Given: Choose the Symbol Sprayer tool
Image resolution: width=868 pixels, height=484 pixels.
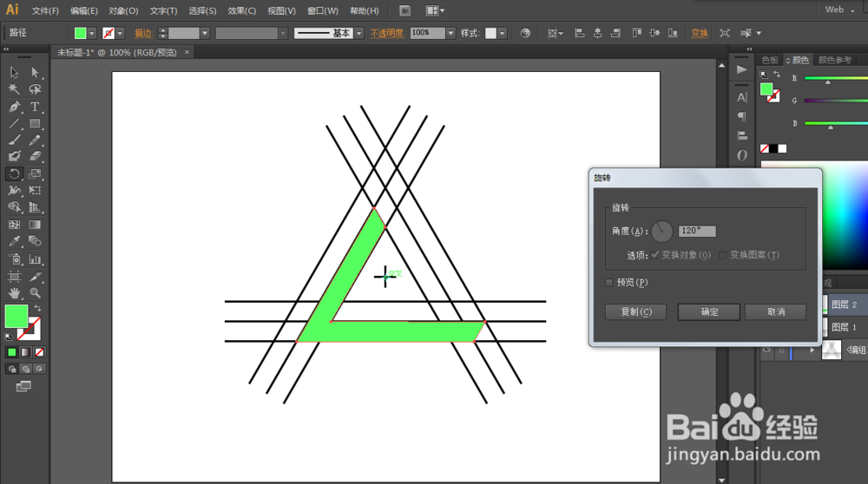Looking at the screenshot, I should 15,258.
